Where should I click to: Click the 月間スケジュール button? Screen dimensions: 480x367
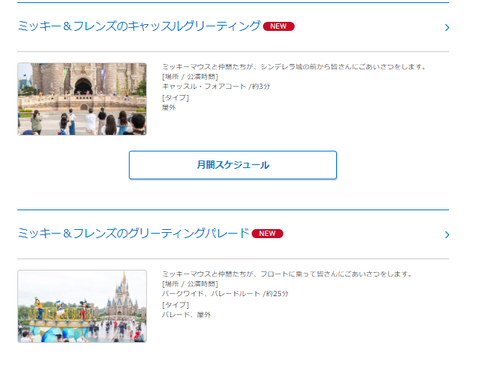(233, 165)
